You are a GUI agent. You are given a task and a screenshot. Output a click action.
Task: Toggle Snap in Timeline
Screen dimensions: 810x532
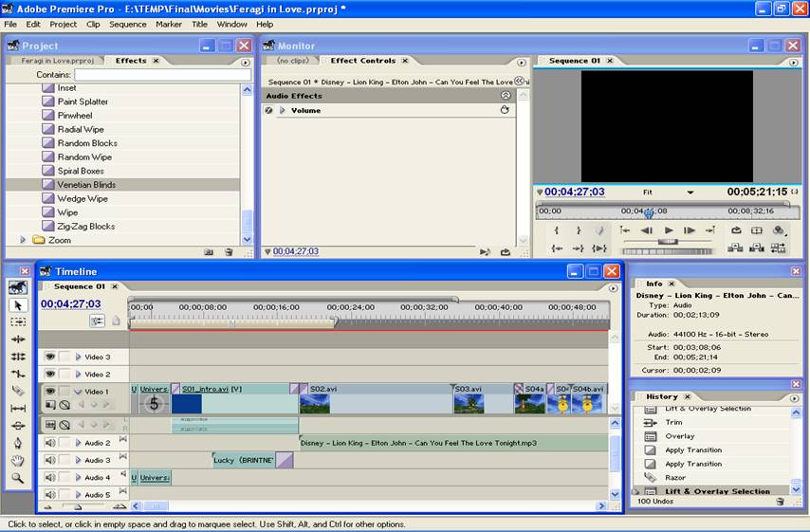[97, 321]
